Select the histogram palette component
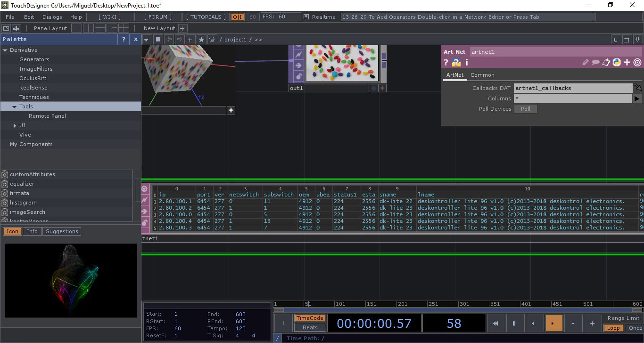Viewport: 644px width, 343px height. tap(23, 203)
